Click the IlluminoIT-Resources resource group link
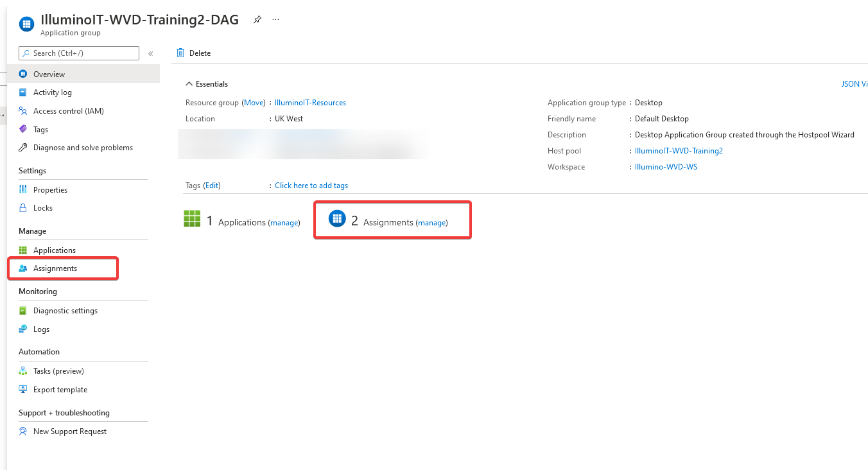The height and width of the screenshot is (470, 868). 310,103
